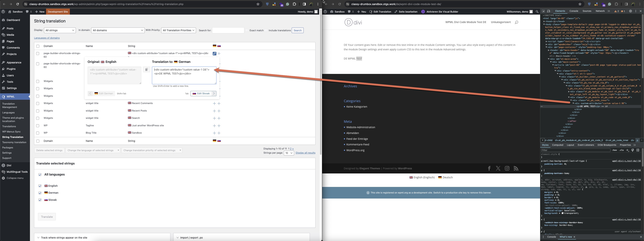Toggle the .cls class editor button
644x241 pixels.
coord(621,150)
